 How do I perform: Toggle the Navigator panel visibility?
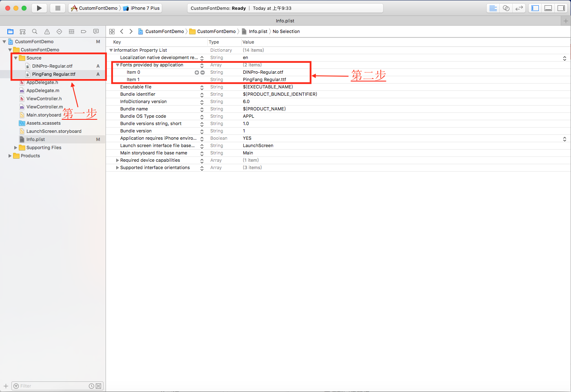pyautogui.click(x=535, y=8)
